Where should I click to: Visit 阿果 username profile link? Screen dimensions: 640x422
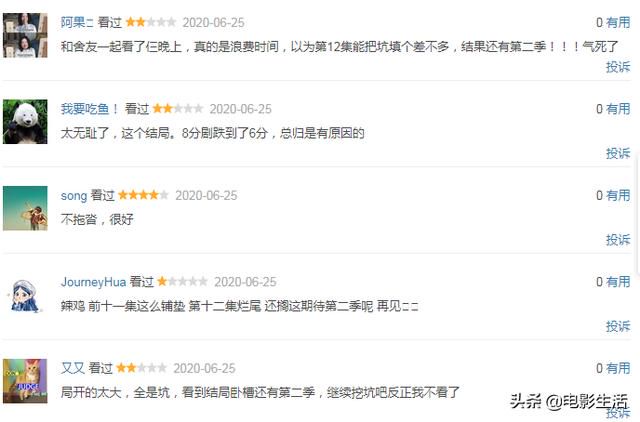tap(77, 22)
